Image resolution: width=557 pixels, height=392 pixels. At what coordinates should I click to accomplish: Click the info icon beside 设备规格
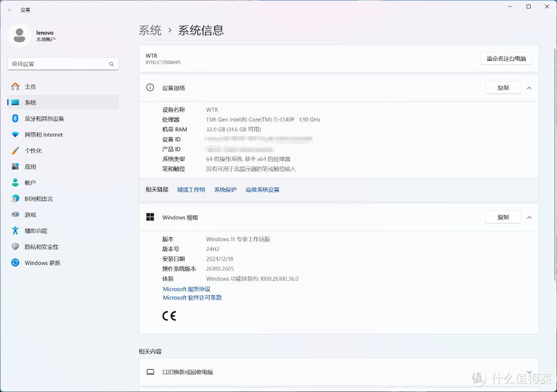point(150,88)
